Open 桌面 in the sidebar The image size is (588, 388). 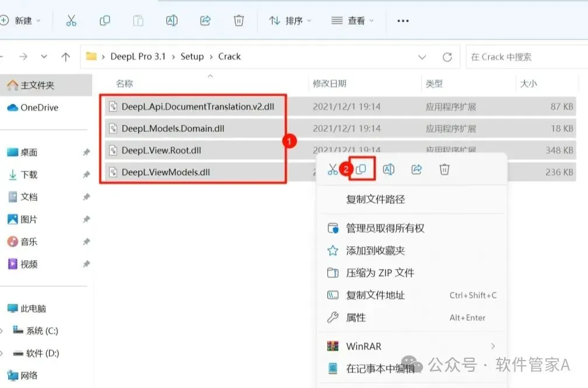tap(23, 152)
